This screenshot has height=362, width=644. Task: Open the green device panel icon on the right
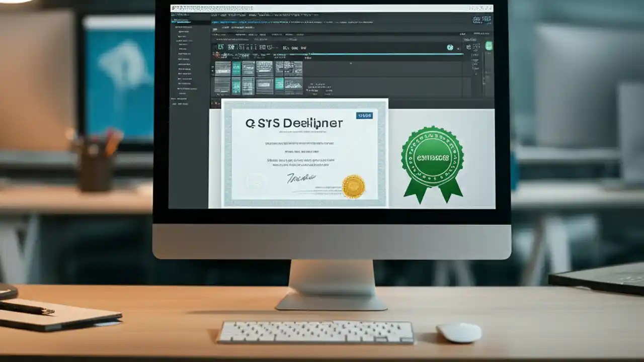tap(489, 46)
